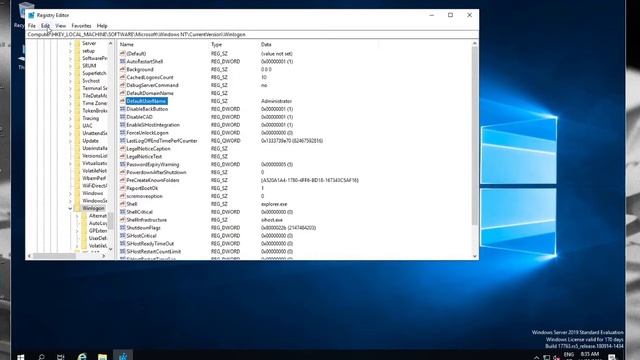Image resolution: width=640 pixels, height=360 pixels.
Task: Launch Internet Explorer from taskbar
Action: [82, 357]
